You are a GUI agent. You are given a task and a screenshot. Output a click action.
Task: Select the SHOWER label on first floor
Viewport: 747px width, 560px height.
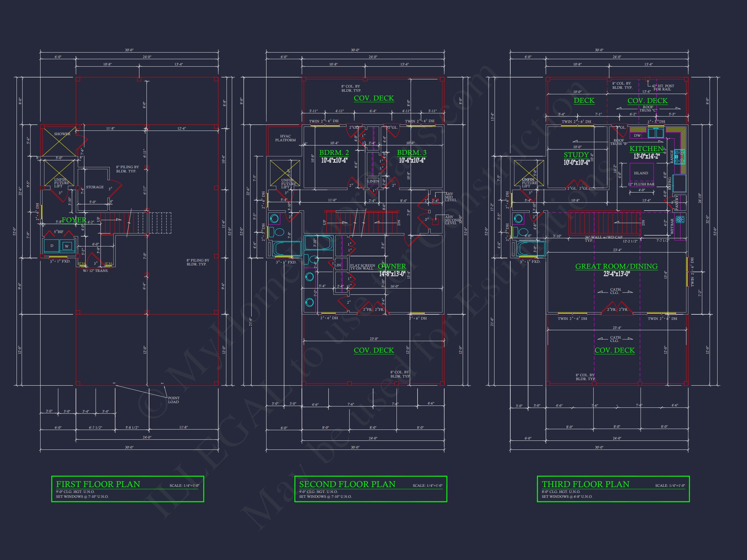pyautogui.click(x=62, y=134)
